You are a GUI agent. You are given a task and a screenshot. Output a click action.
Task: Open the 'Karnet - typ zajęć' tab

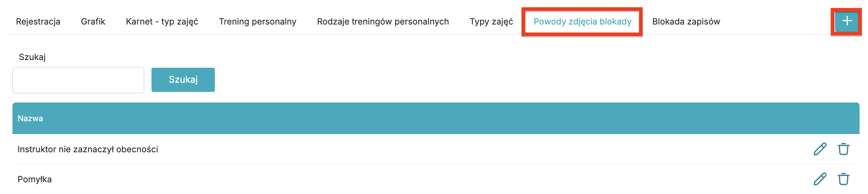click(162, 22)
